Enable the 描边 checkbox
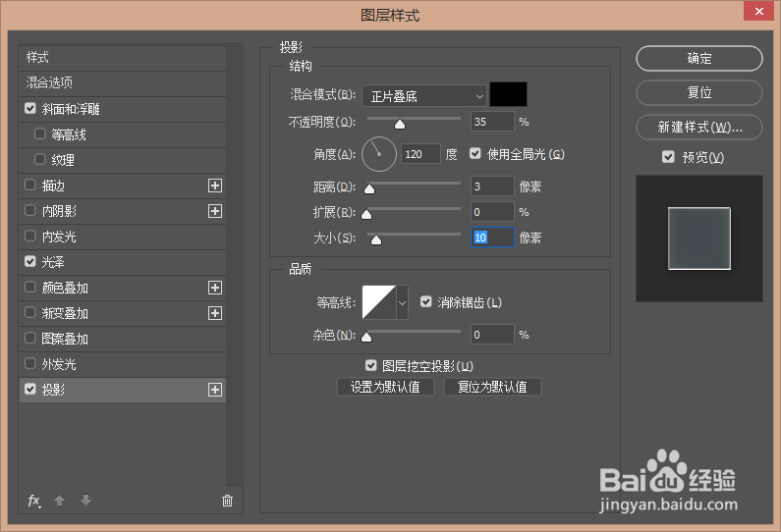 point(30,186)
